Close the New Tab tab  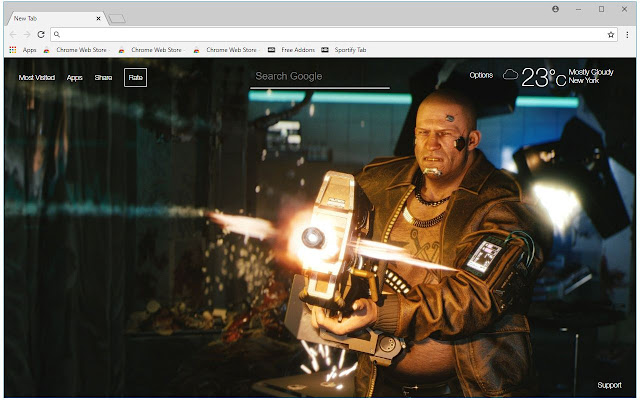(x=98, y=18)
